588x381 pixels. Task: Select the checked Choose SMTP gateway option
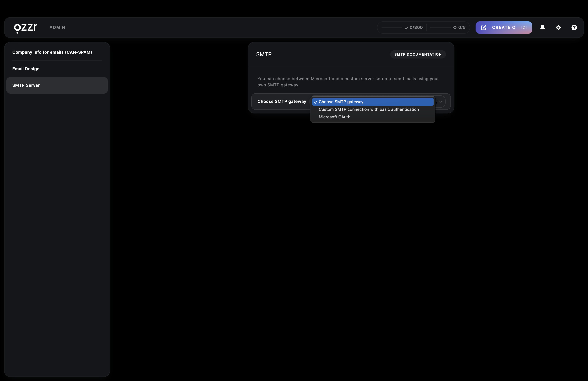tap(341, 102)
